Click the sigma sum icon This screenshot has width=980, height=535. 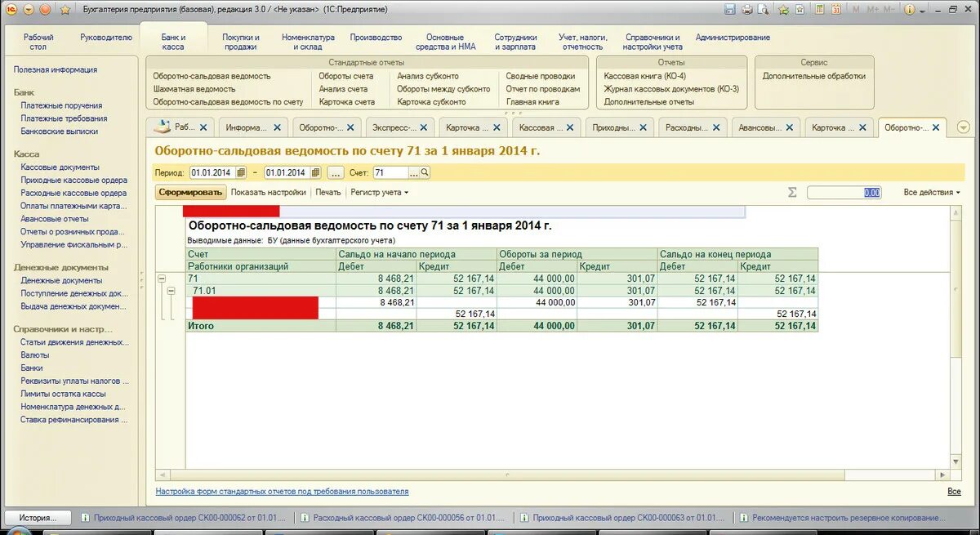[x=791, y=192]
